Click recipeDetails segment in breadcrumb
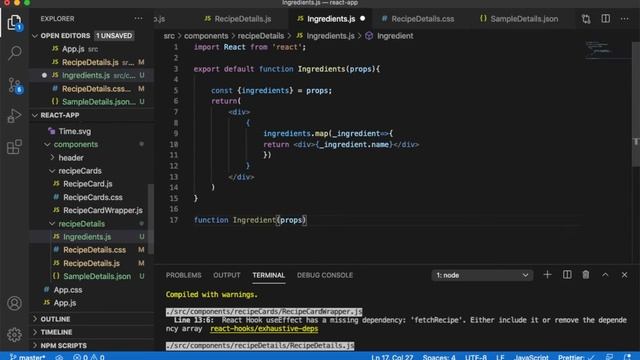The image size is (640, 360). click(x=261, y=36)
